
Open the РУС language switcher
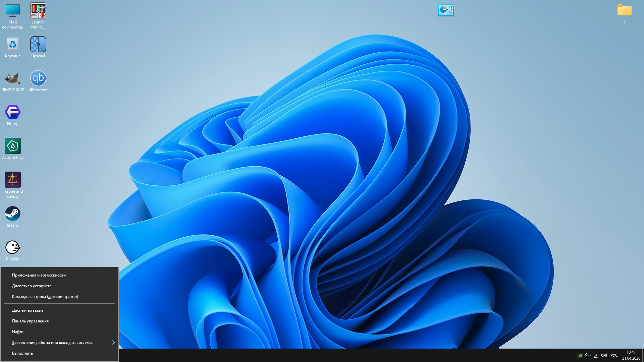tap(614, 355)
